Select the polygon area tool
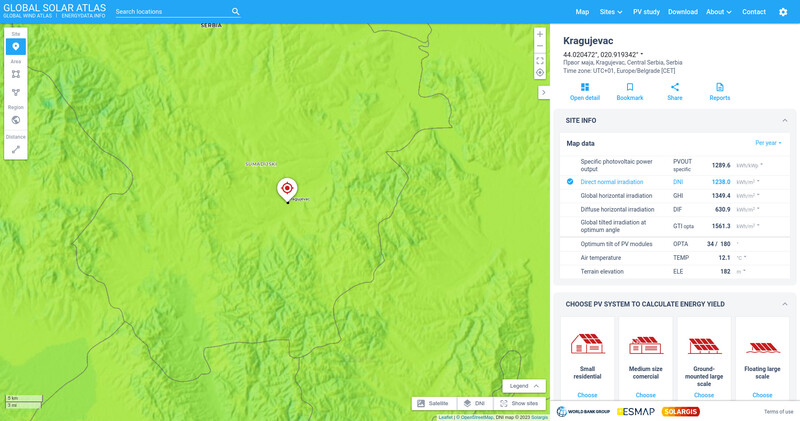This screenshot has width=800, height=421. click(16, 92)
